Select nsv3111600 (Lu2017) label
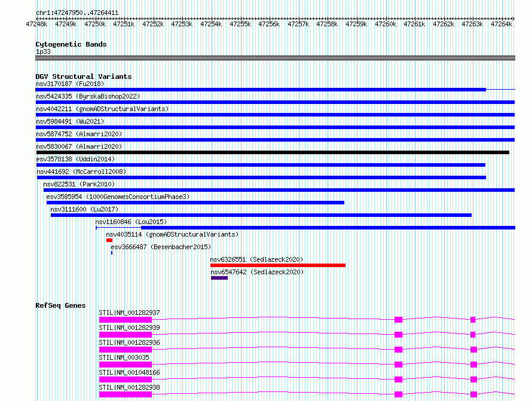The height and width of the screenshot is (401, 532). coord(84,209)
